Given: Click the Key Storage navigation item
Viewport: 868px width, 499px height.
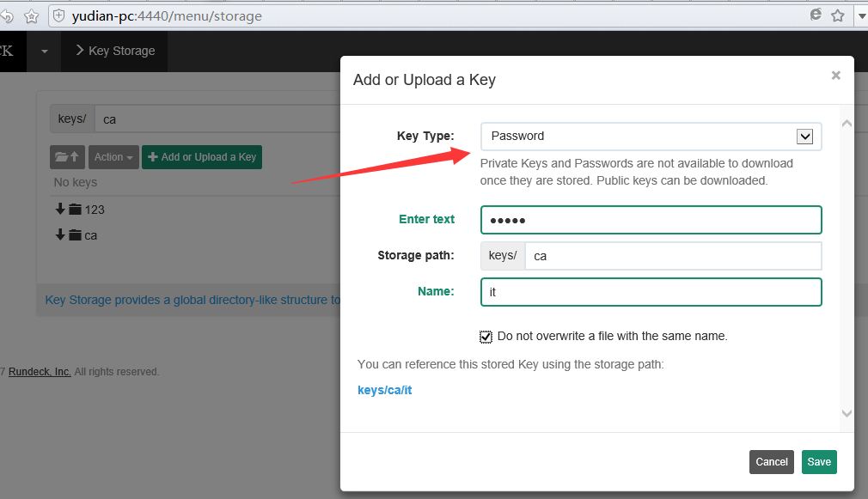Looking at the screenshot, I should [x=115, y=51].
